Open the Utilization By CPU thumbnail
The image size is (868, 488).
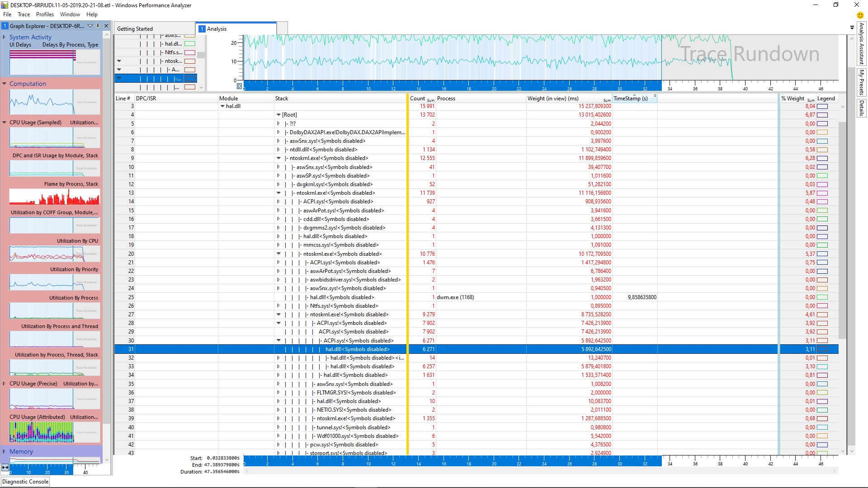[55, 253]
